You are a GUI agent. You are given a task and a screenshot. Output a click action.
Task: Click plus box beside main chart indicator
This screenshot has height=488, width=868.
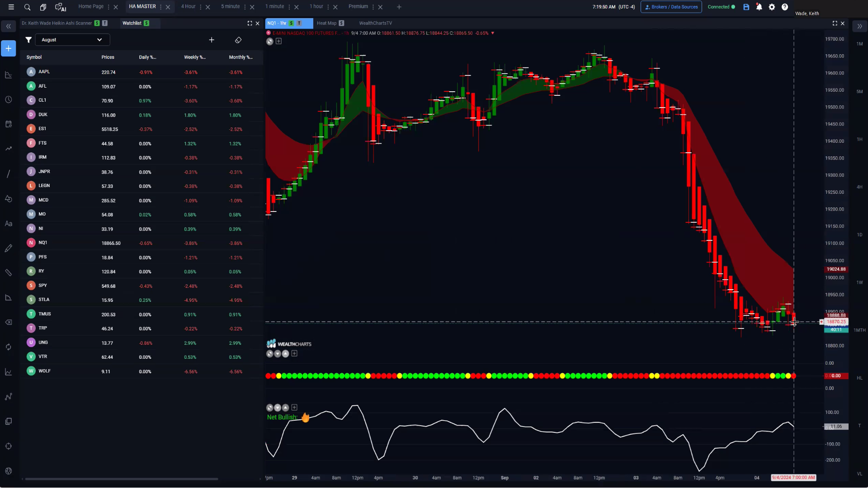(279, 41)
